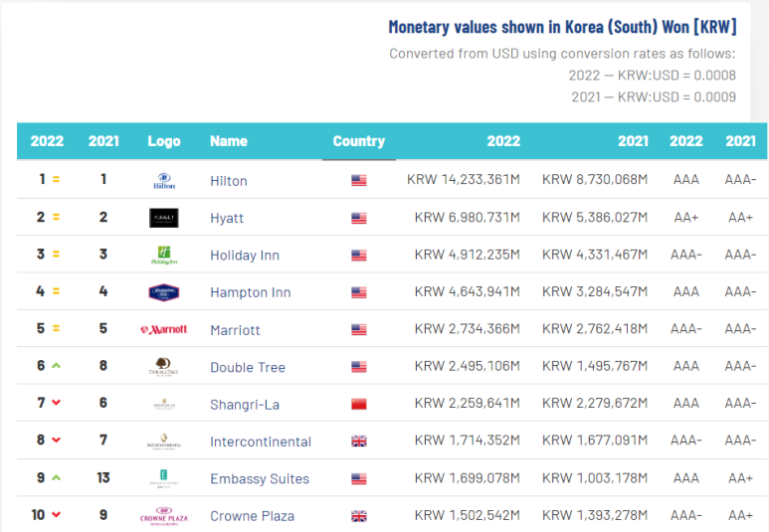Click the Holiday Inn green logo
The width and height of the screenshot is (769, 532).
click(164, 255)
